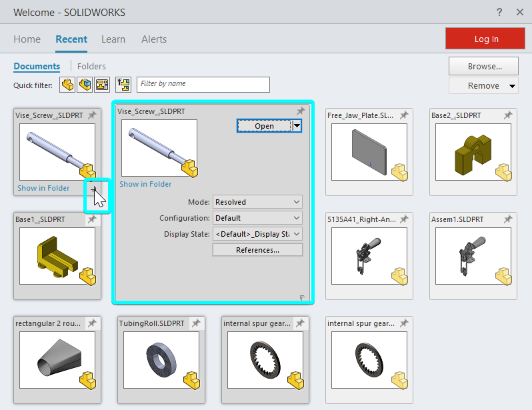This screenshot has height=410, width=532.
Task: Toggle the Assemblies quick filter icon
Action: [85, 85]
